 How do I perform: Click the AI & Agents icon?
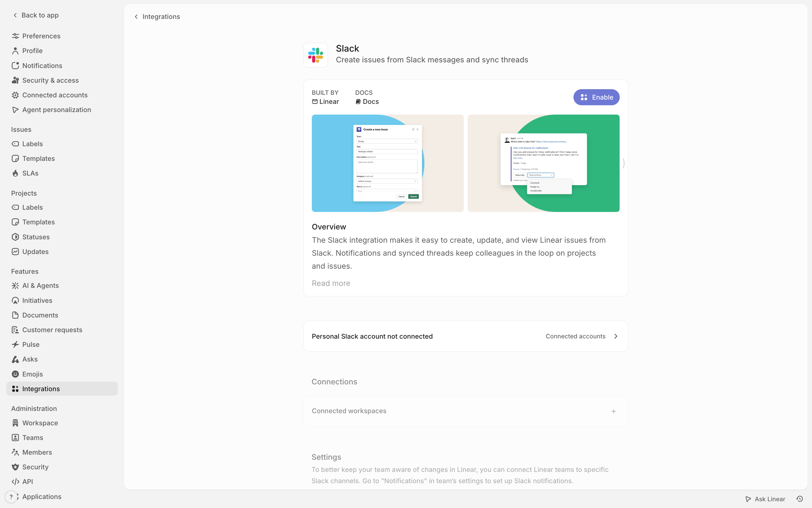tap(15, 286)
